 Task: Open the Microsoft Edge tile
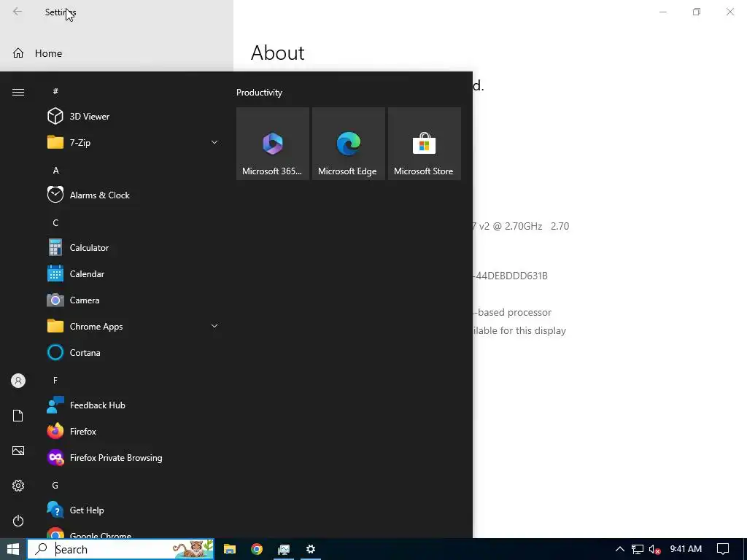coord(348,144)
